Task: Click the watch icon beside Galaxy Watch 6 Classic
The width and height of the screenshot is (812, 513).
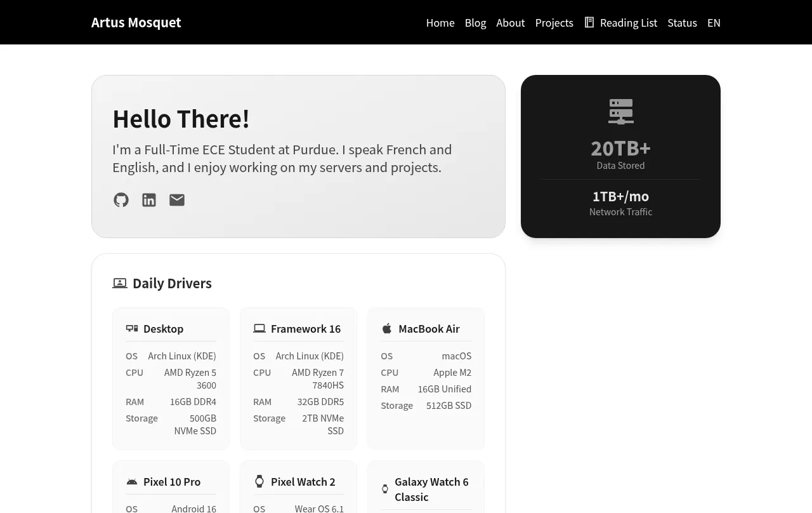Action: click(x=385, y=489)
